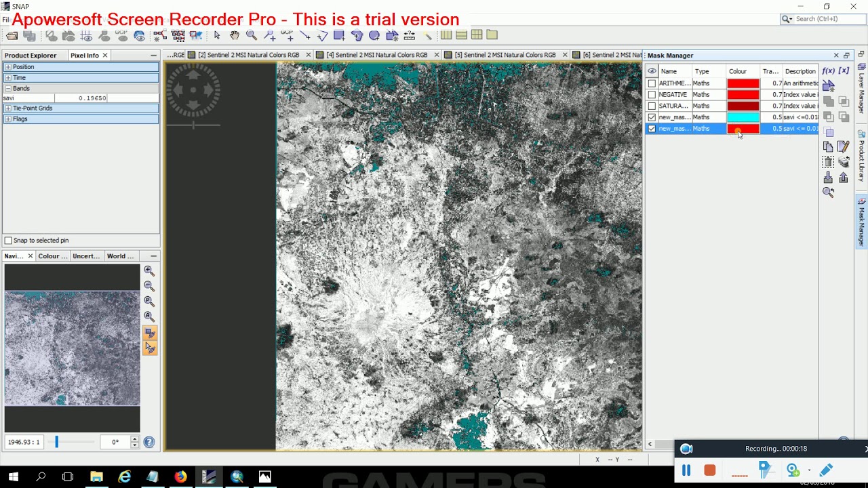The height and width of the screenshot is (488, 868).
Task: Change colour of cyan new_mas... mask
Action: 743,117
